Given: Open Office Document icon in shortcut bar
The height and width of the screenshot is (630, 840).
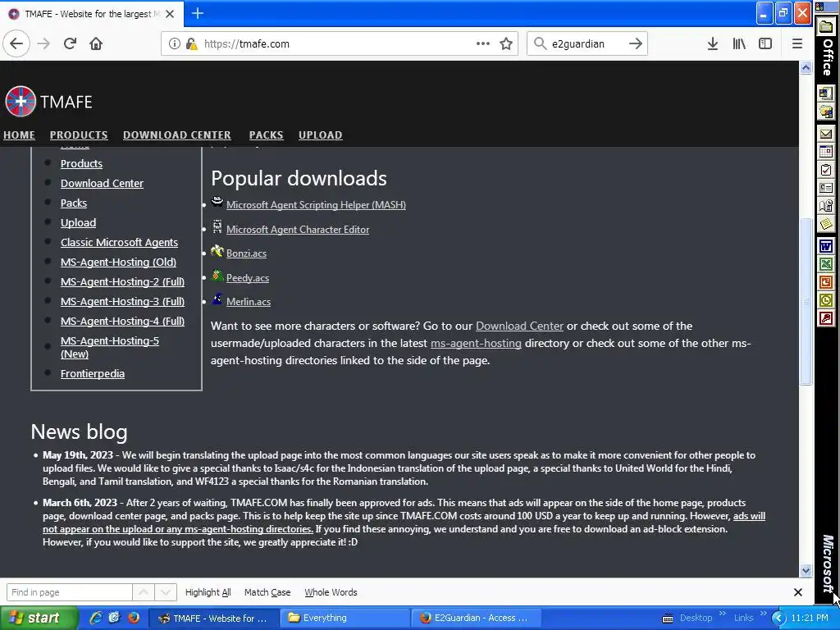Looking at the screenshot, I should coord(825,112).
